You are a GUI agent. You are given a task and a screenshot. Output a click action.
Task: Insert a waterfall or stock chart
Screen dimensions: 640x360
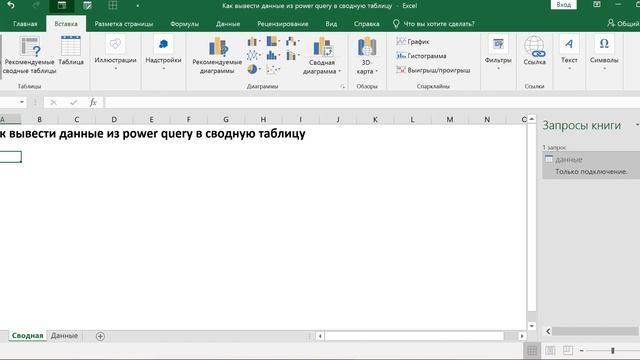(292, 42)
